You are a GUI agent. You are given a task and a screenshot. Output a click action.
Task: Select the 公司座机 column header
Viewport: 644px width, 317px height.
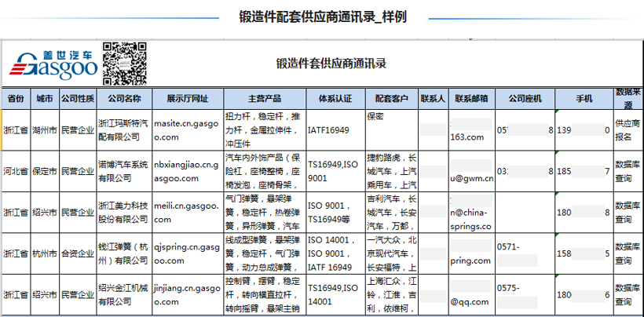point(525,99)
